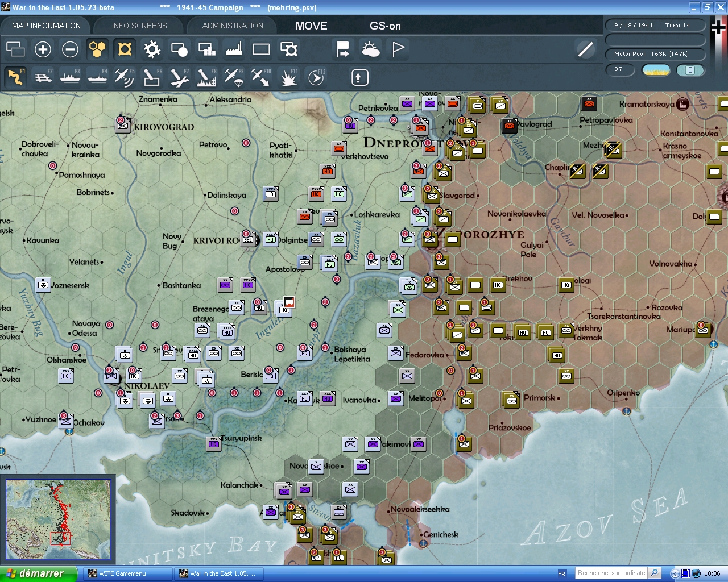Select F6 bomb unit mode

coord(152,77)
